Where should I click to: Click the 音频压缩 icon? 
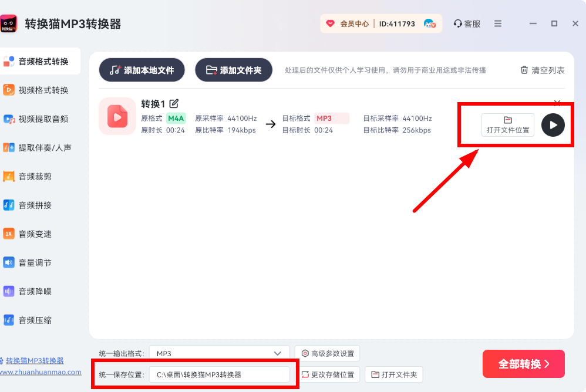coord(9,320)
